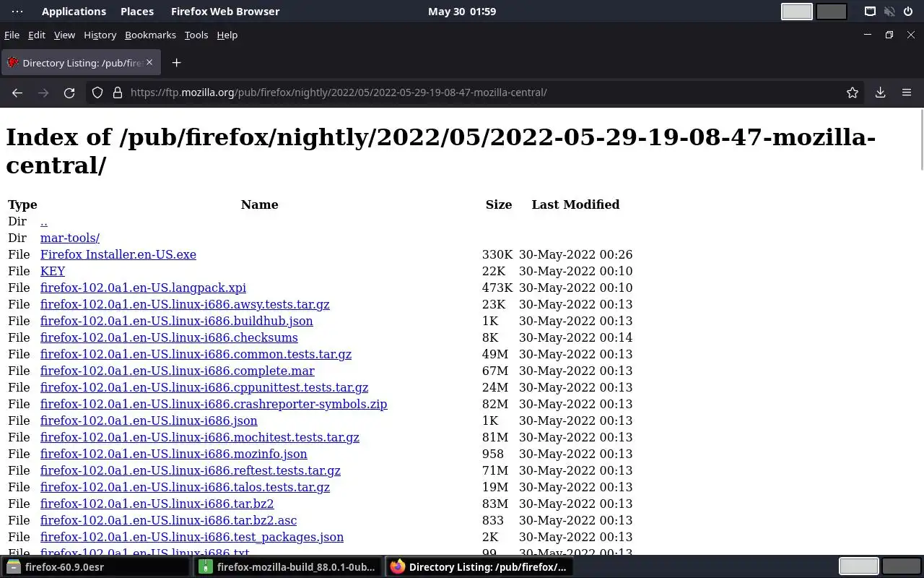Viewport: 924px width, 578px height.
Task: Open the View menu
Action: (64, 35)
